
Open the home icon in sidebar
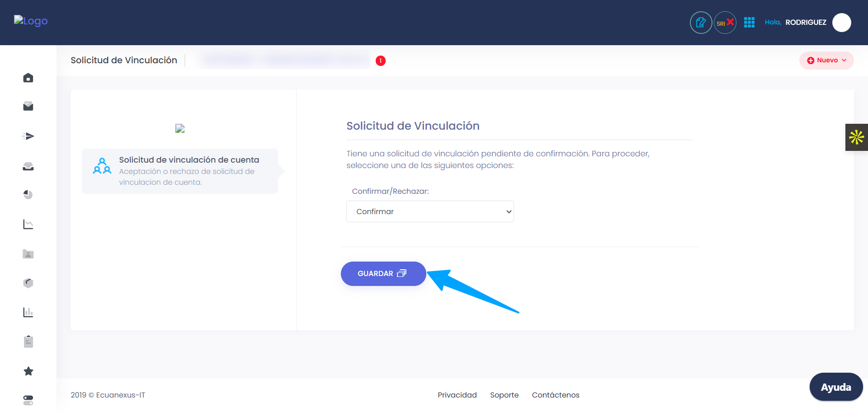click(x=28, y=78)
